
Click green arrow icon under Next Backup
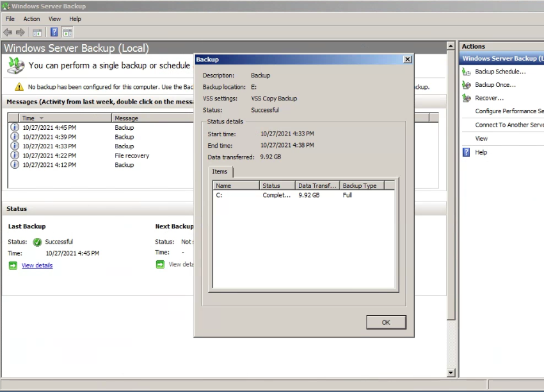coord(160,265)
